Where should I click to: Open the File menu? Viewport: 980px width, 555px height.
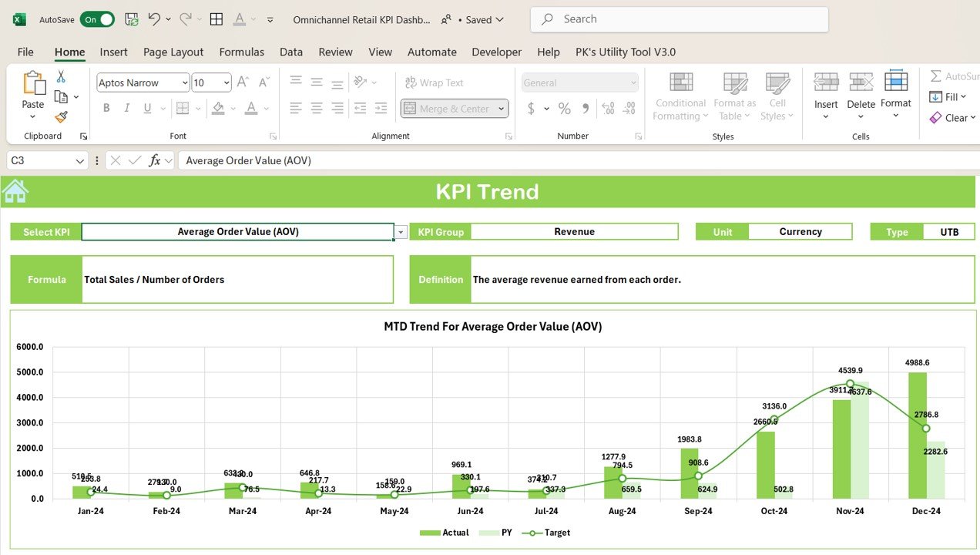[x=25, y=52]
